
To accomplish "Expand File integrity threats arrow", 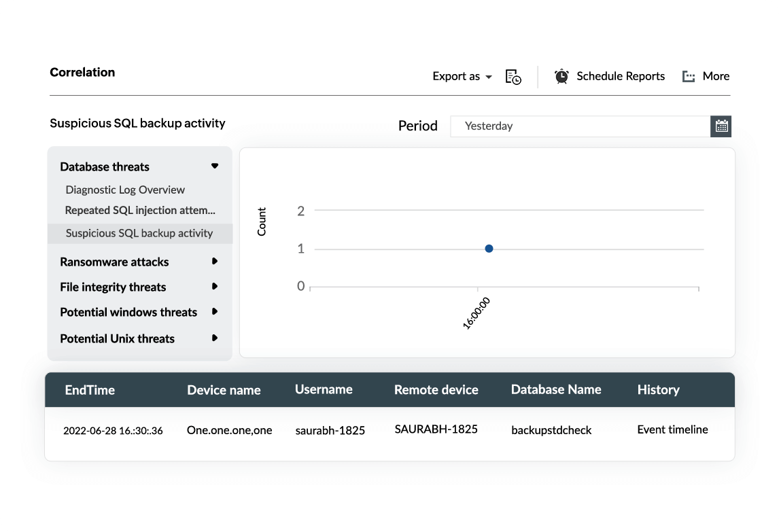I will pos(215,287).
